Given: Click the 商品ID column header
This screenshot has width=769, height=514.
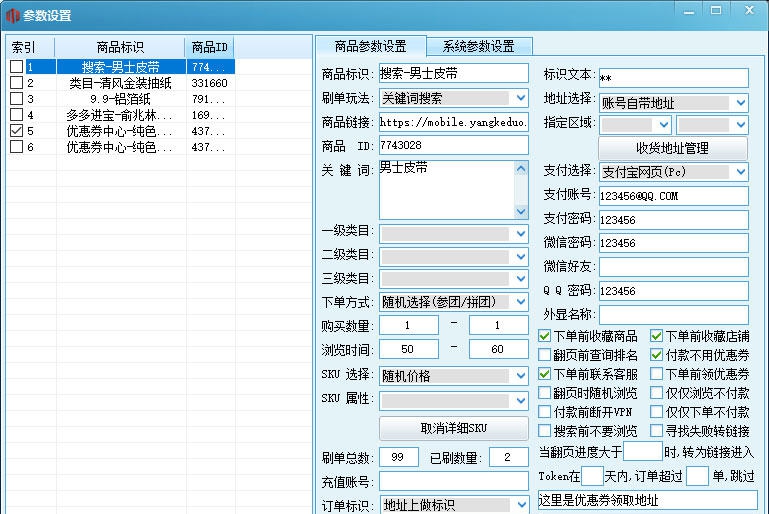Looking at the screenshot, I should [x=210, y=47].
